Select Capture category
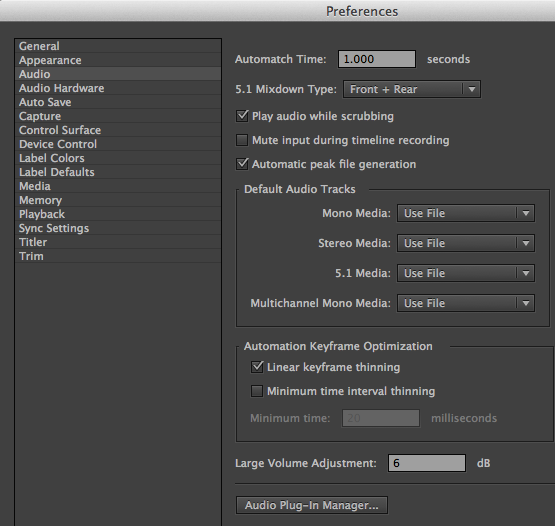 [118, 116]
